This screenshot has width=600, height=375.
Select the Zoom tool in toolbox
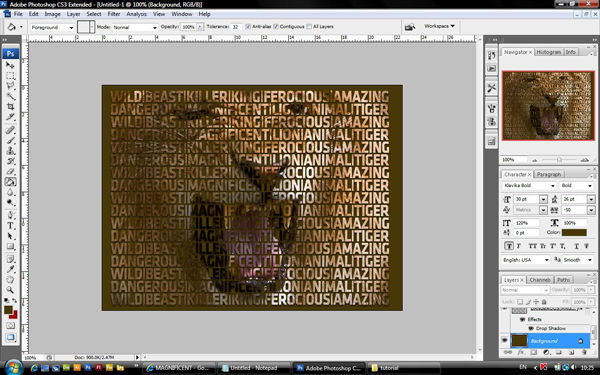[10, 290]
